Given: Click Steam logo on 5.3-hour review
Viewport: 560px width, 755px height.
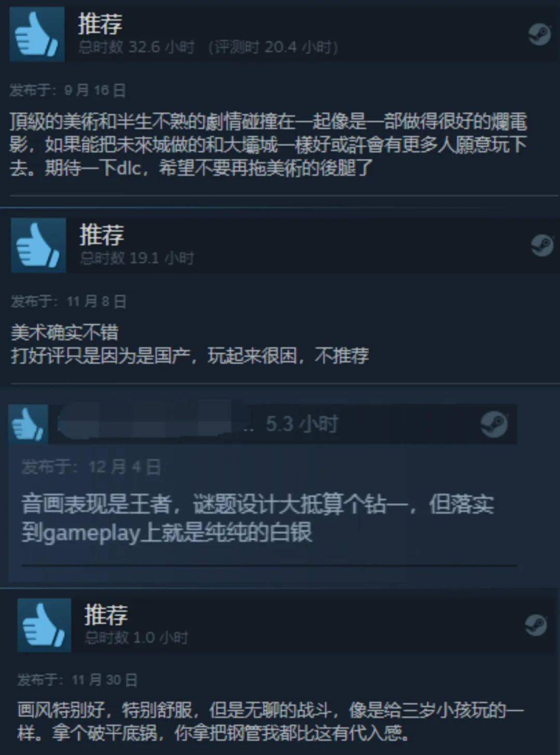Looking at the screenshot, I should pos(494,424).
